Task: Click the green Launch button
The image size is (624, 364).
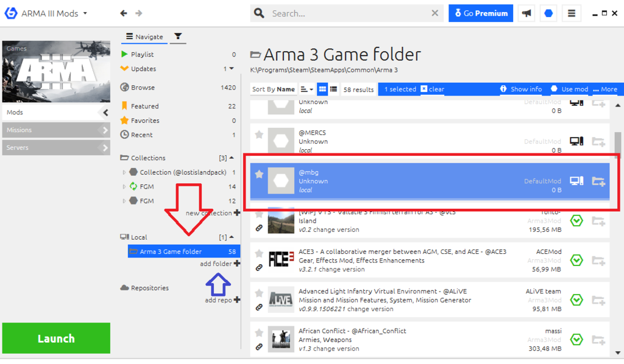Action: [56, 338]
